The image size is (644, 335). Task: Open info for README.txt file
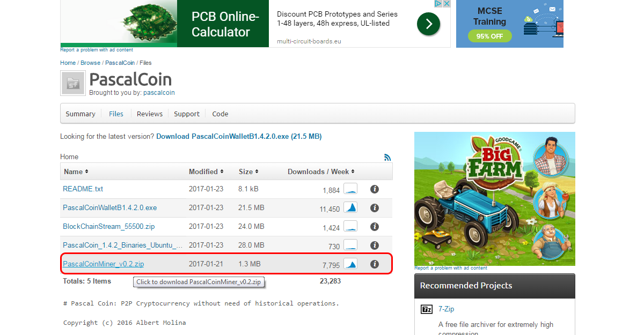point(375,189)
